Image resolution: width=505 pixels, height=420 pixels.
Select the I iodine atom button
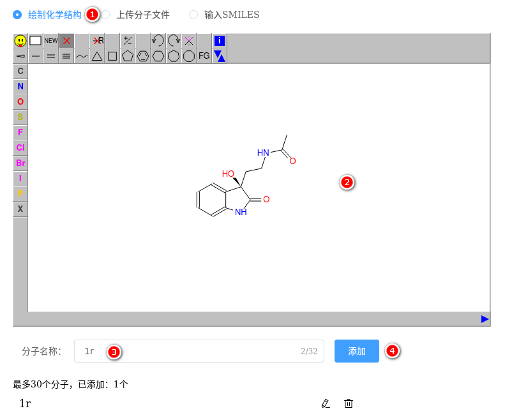coord(20,179)
